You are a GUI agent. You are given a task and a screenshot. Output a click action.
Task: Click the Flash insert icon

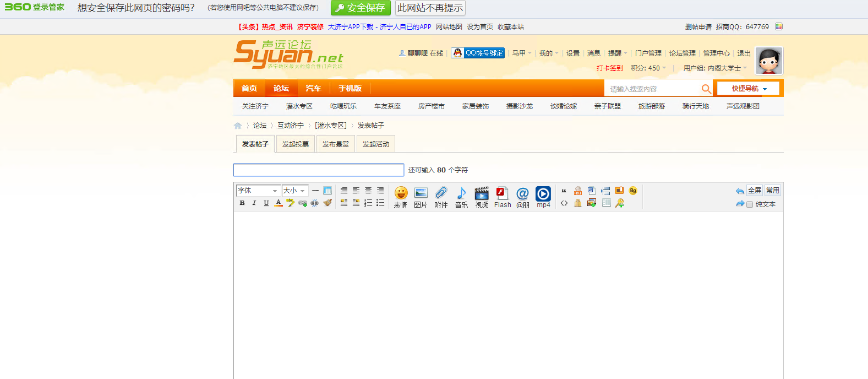[x=503, y=197]
